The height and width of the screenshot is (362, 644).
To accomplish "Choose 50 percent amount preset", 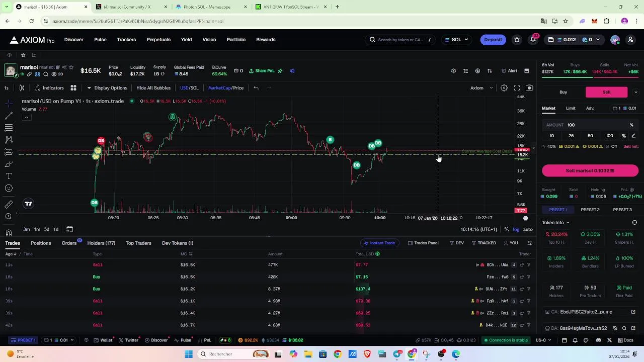I will (590, 136).
